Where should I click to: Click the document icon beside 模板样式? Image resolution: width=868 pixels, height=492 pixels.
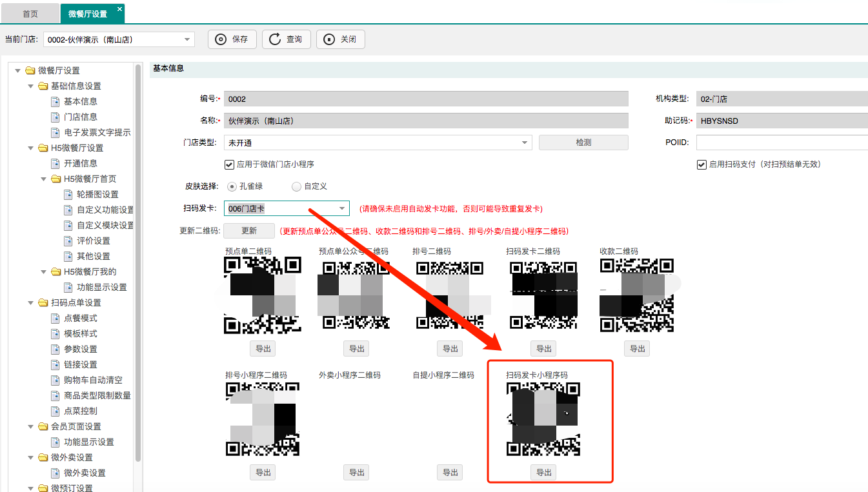pyautogui.click(x=56, y=333)
